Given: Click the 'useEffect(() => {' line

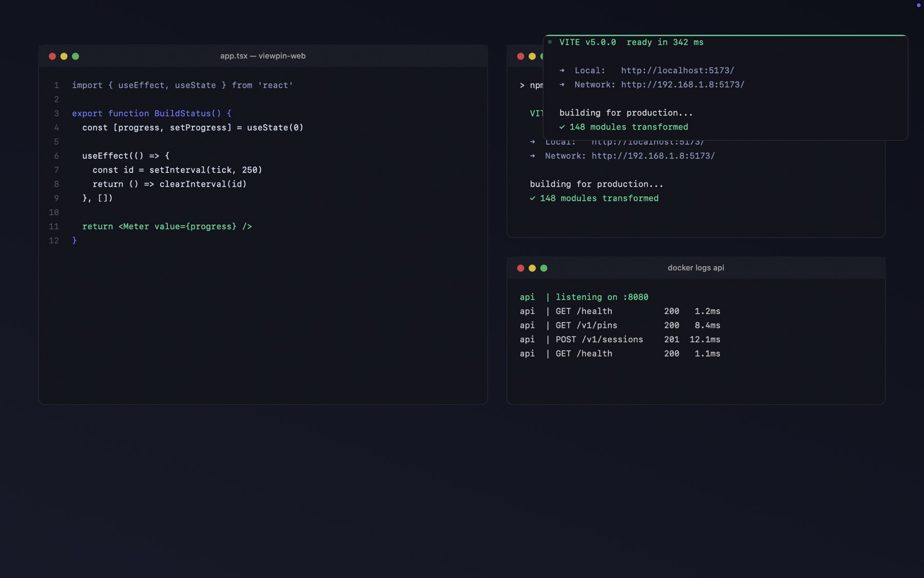Looking at the screenshot, I should coord(126,156).
